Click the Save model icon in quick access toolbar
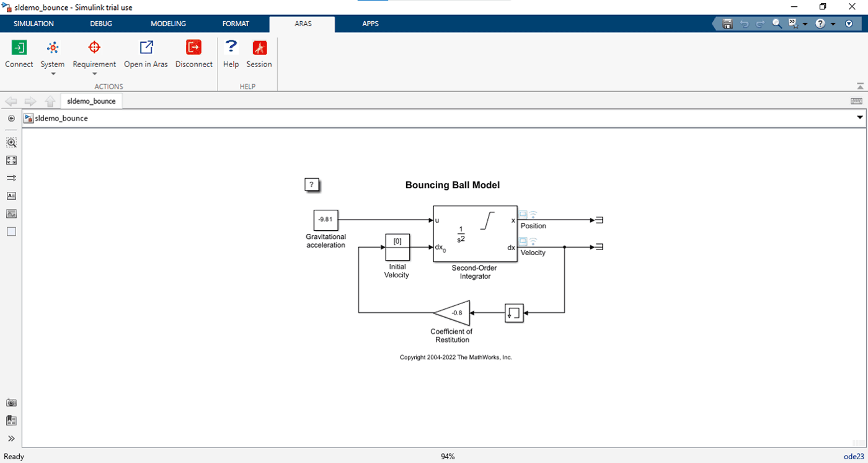868x463 pixels. (727, 23)
